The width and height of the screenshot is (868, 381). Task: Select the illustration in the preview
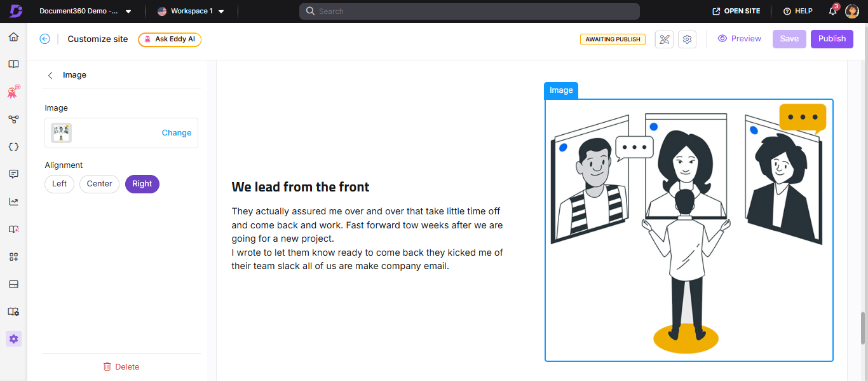coord(689,230)
